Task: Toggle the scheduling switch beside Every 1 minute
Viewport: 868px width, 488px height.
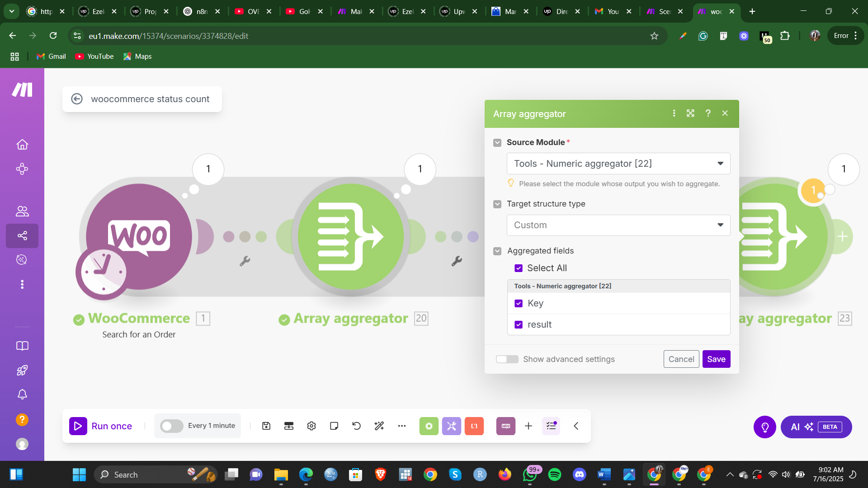Action: (172, 426)
